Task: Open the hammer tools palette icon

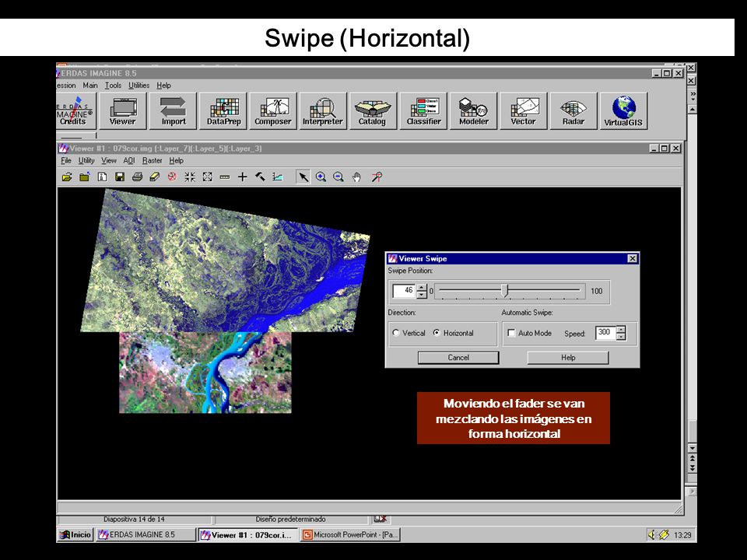Action: point(260,177)
